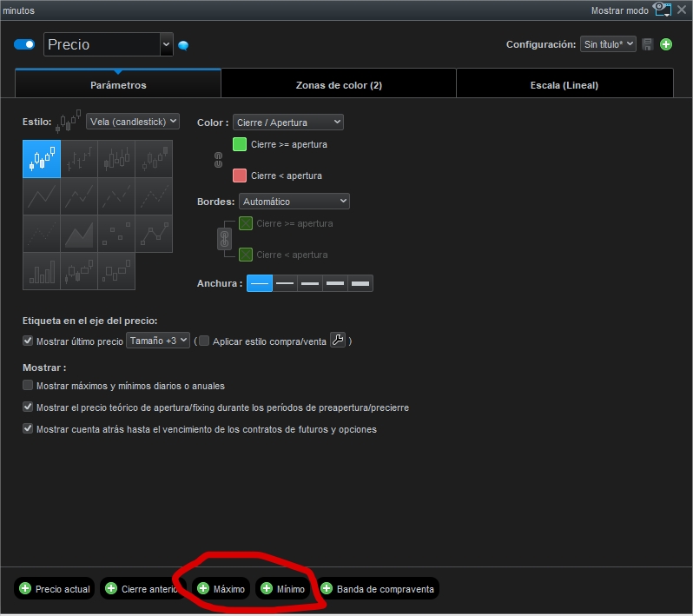The width and height of the screenshot is (693, 616).
Task: Click the Precio actual add button
Action: click(x=55, y=588)
